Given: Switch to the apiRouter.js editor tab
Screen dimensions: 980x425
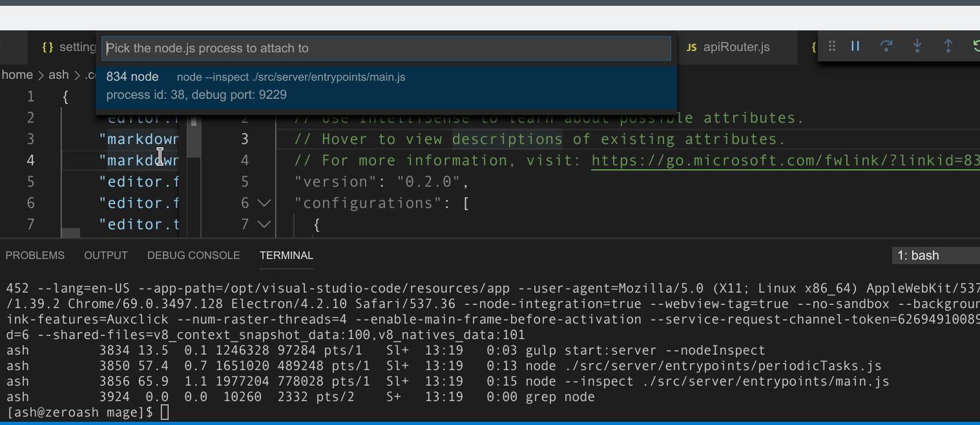Looking at the screenshot, I should coord(736,47).
